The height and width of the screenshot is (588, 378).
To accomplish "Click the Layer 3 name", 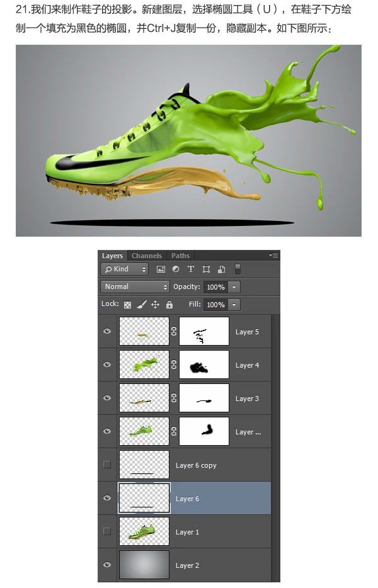I will click(247, 399).
